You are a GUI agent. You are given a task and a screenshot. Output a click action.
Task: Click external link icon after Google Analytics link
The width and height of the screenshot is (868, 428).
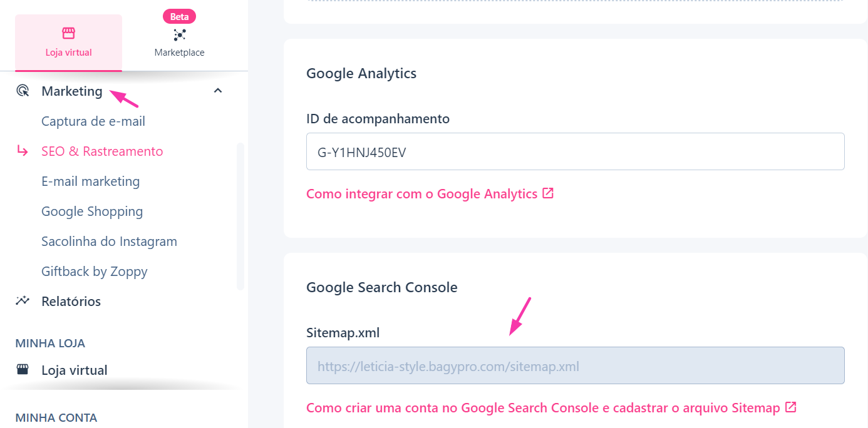click(x=548, y=193)
